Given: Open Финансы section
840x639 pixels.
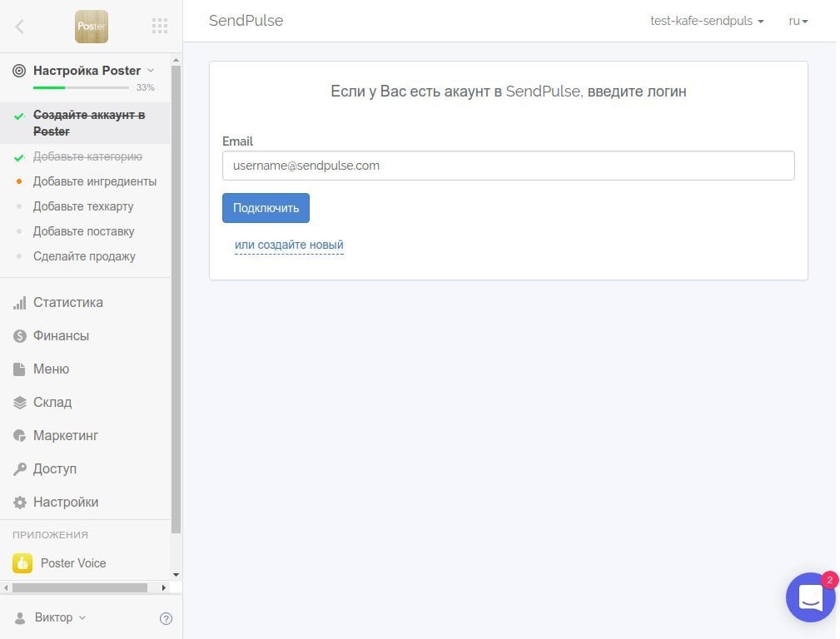Looking at the screenshot, I should (61, 336).
